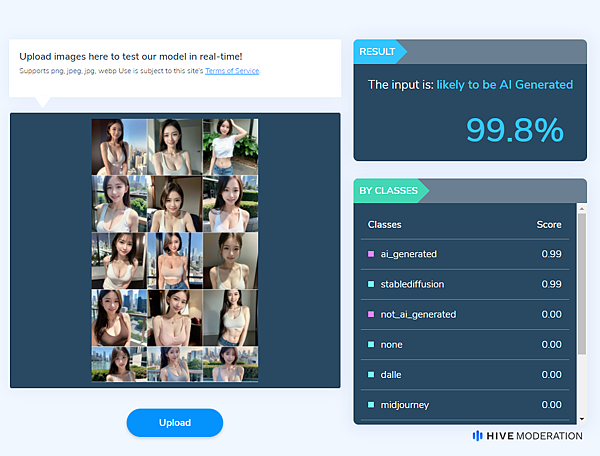Select the dalle class label

391,375
